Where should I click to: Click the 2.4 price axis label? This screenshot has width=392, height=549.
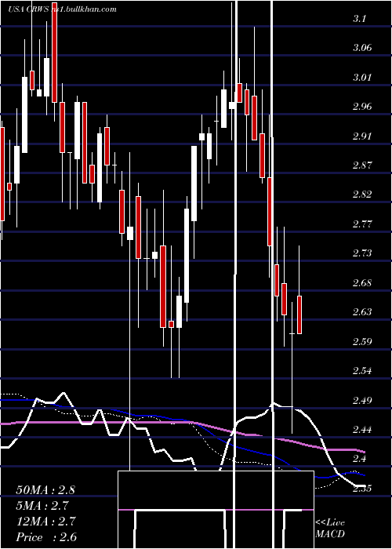pyautogui.click(x=360, y=459)
